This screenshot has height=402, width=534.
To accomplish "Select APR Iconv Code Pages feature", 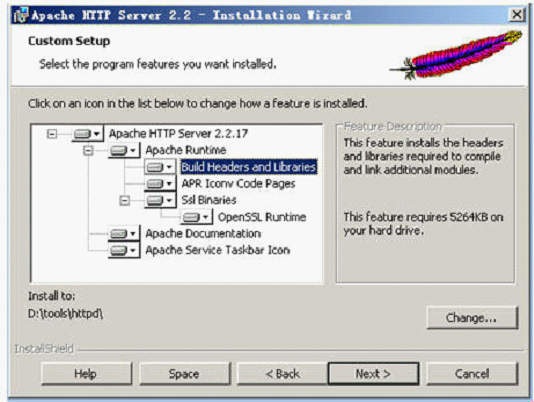I will (238, 184).
